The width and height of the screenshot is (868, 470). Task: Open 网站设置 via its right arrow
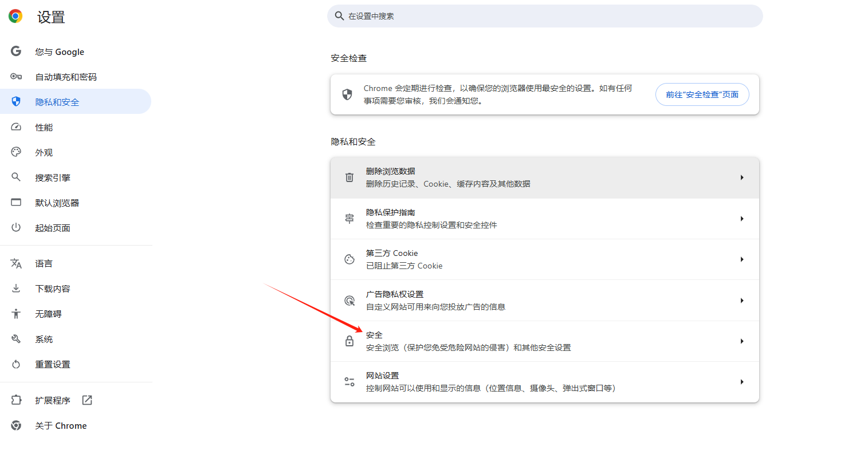point(742,382)
